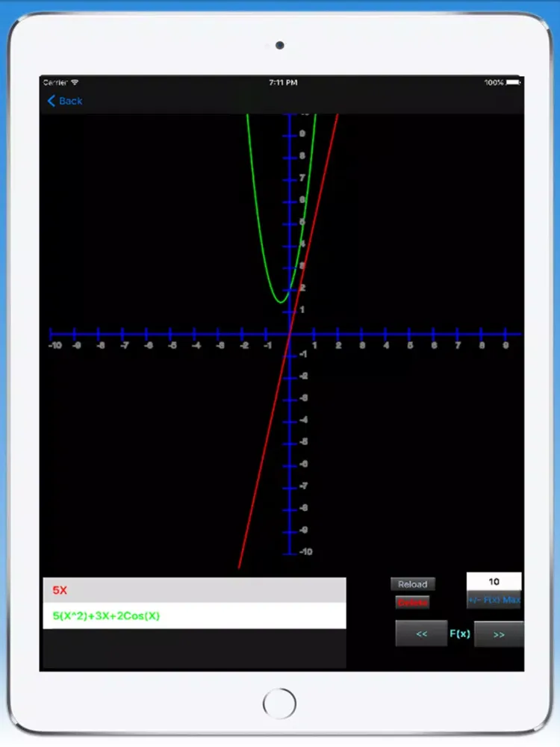The width and height of the screenshot is (560, 747).
Task: Click the Reload button
Action: coord(412,584)
